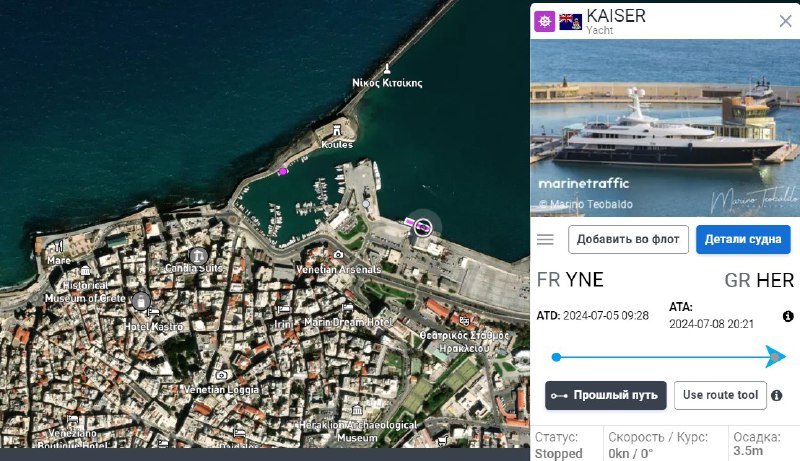The image size is (800, 461).
Task: Close the KAISER vessel panel
Action: (x=785, y=21)
